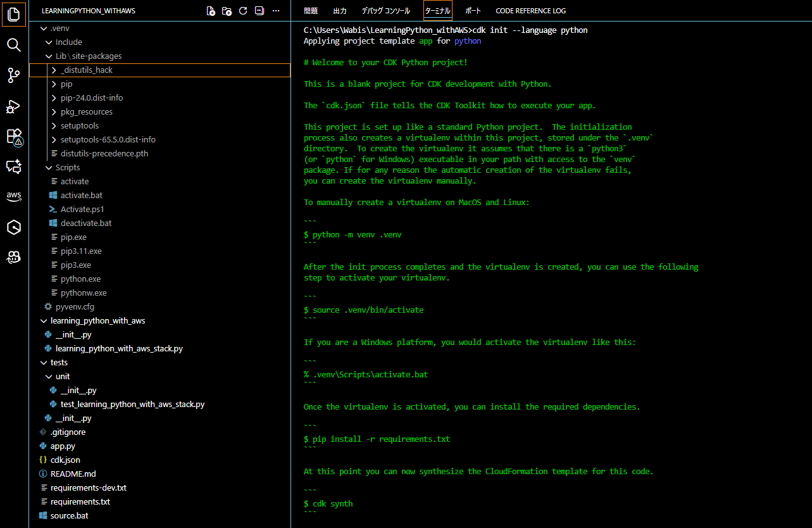Collapse the unit folder

pyautogui.click(x=49, y=376)
